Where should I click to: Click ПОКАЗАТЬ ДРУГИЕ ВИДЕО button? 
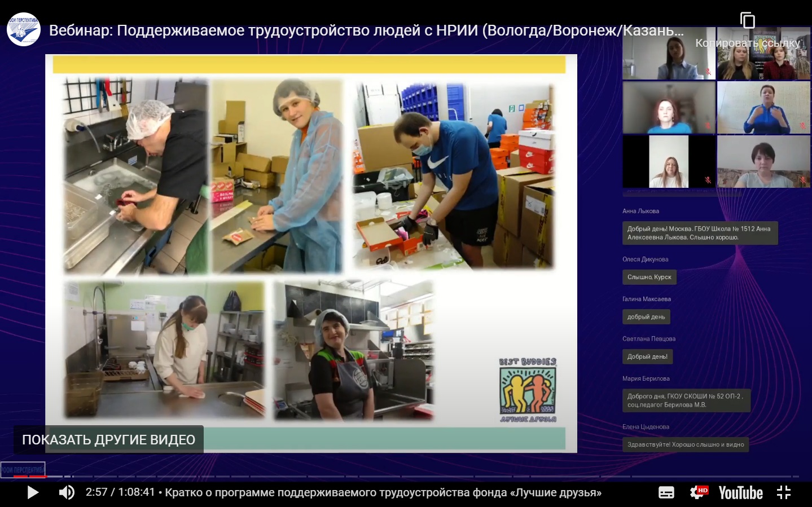coord(108,440)
